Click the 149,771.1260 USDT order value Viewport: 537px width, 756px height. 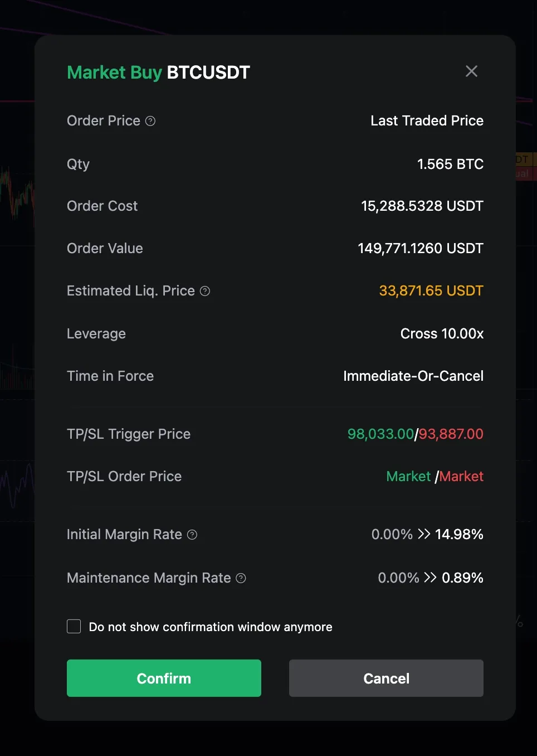click(x=421, y=249)
